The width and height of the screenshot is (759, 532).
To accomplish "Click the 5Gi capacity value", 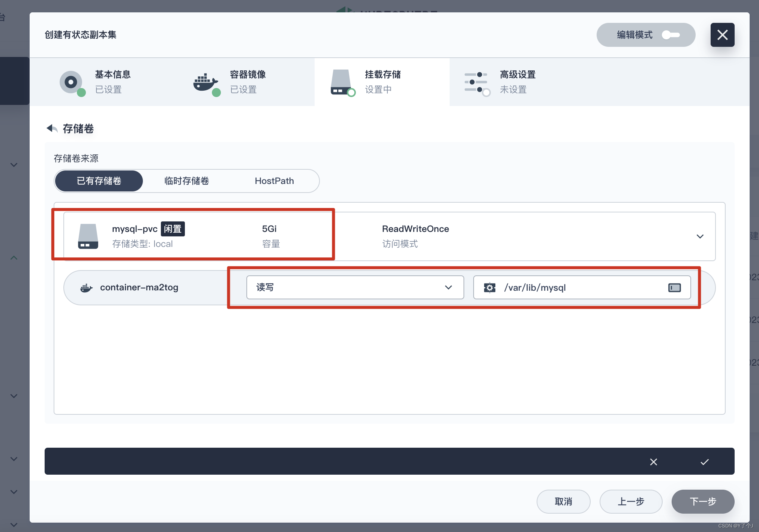I will coord(269,229).
